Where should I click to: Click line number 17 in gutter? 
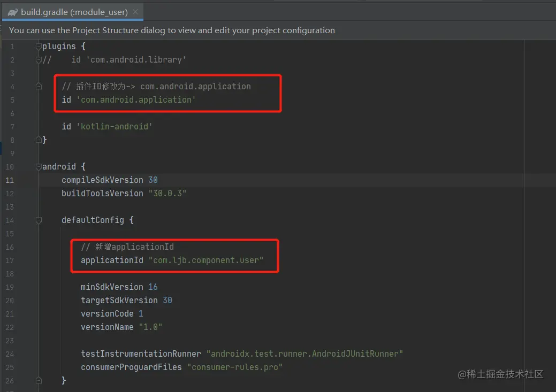coord(10,260)
